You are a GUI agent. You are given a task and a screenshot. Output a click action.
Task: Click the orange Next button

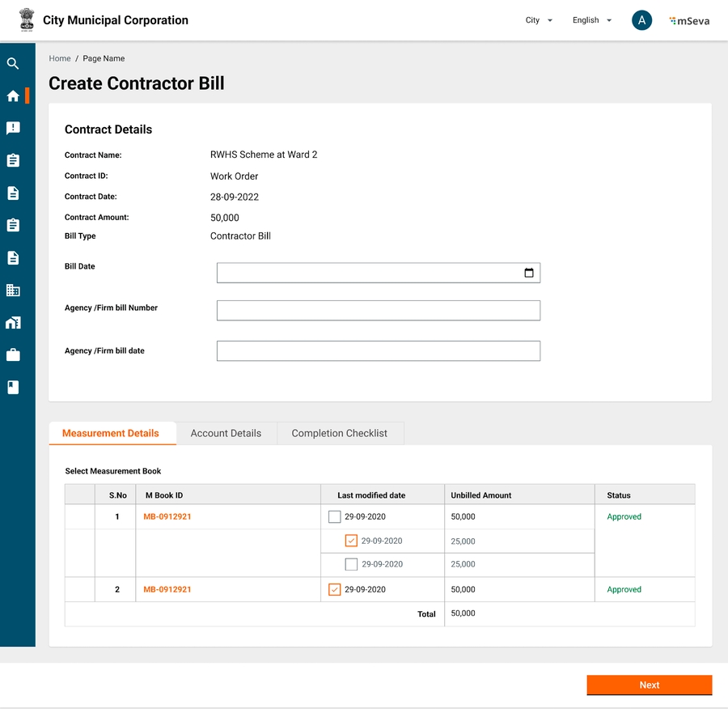pos(649,685)
